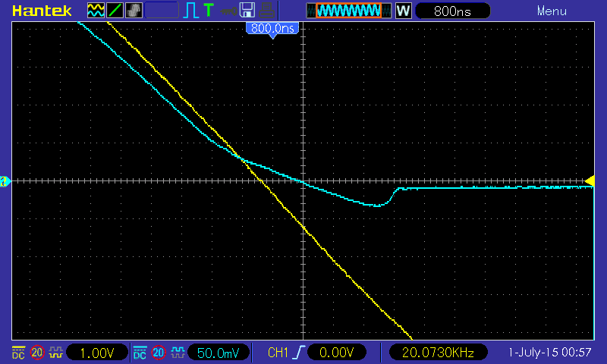Click the cyan CH2 probe waveform icon

178,353
